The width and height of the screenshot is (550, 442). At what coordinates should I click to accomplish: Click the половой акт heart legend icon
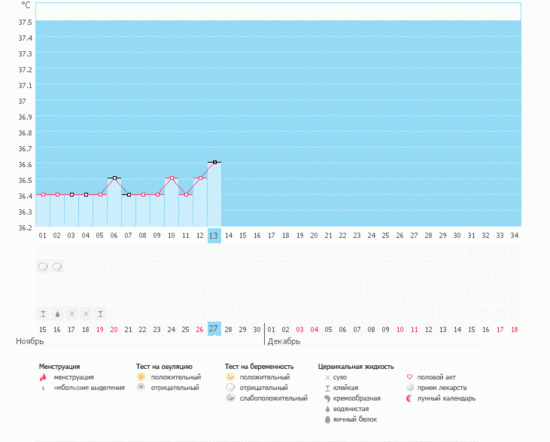click(409, 377)
